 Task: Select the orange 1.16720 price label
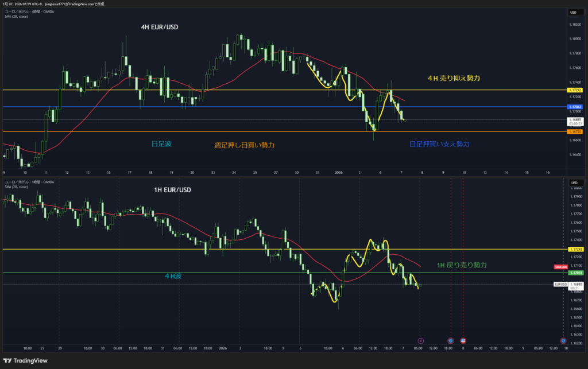point(574,131)
